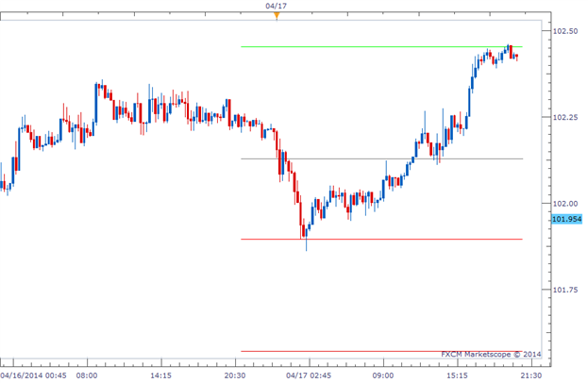Select the gray pivot horizontal line

[381, 158]
